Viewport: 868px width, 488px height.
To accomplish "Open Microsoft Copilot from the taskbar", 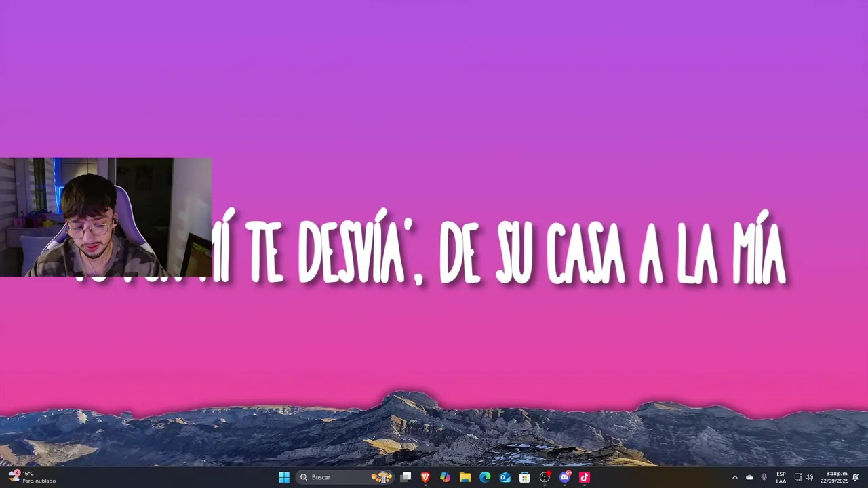I will [x=445, y=477].
